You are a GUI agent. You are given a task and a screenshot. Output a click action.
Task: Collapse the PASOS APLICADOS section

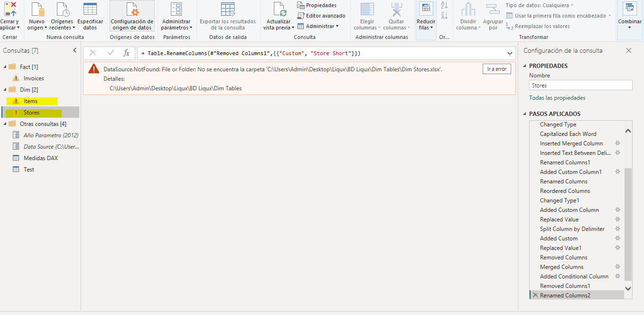(x=525, y=114)
